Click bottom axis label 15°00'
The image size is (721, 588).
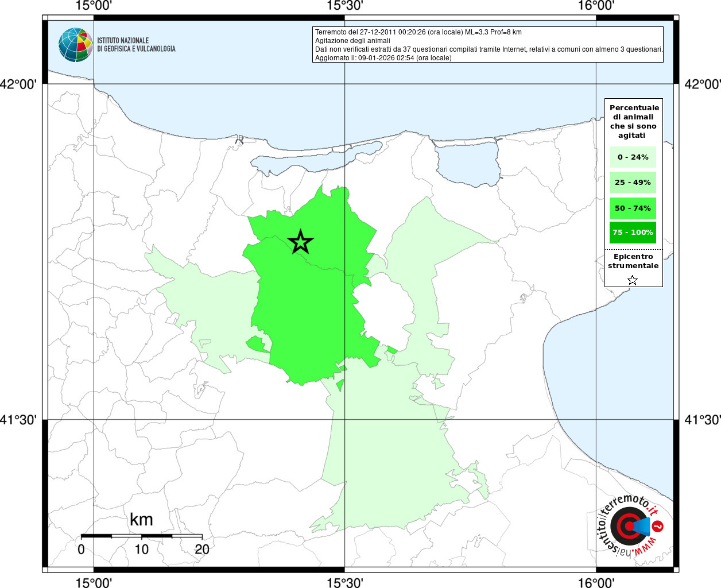94,582
